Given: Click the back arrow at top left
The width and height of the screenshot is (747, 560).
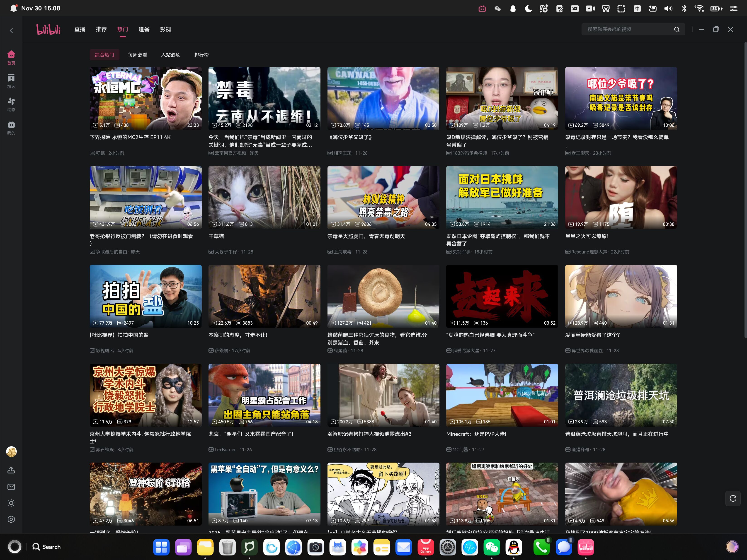Looking at the screenshot, I should click(x=11, y=31).
